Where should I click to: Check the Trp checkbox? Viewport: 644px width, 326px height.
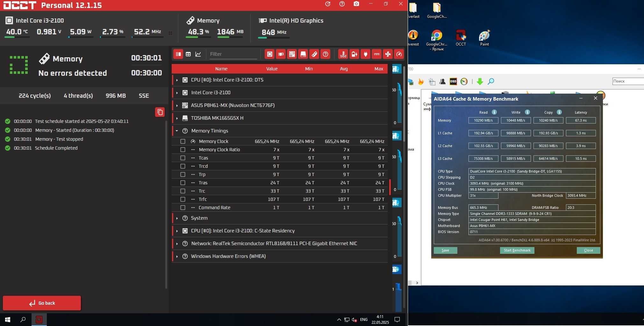183,174
